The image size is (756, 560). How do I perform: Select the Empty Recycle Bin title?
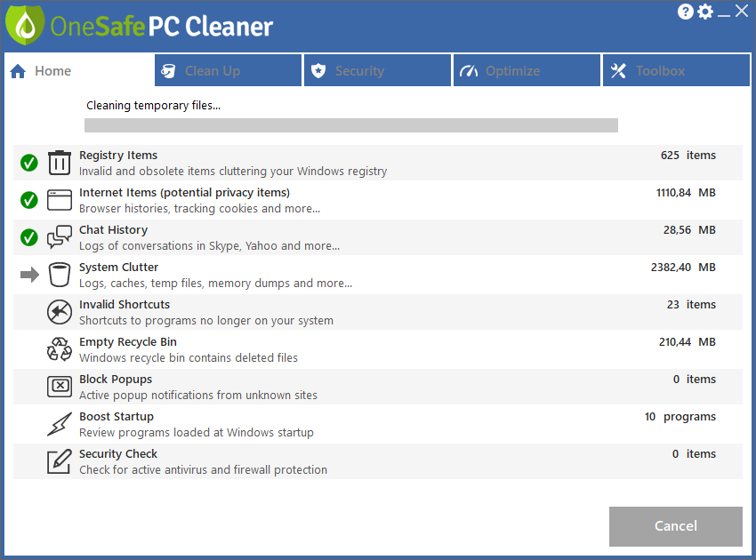[x=128, y=342]
